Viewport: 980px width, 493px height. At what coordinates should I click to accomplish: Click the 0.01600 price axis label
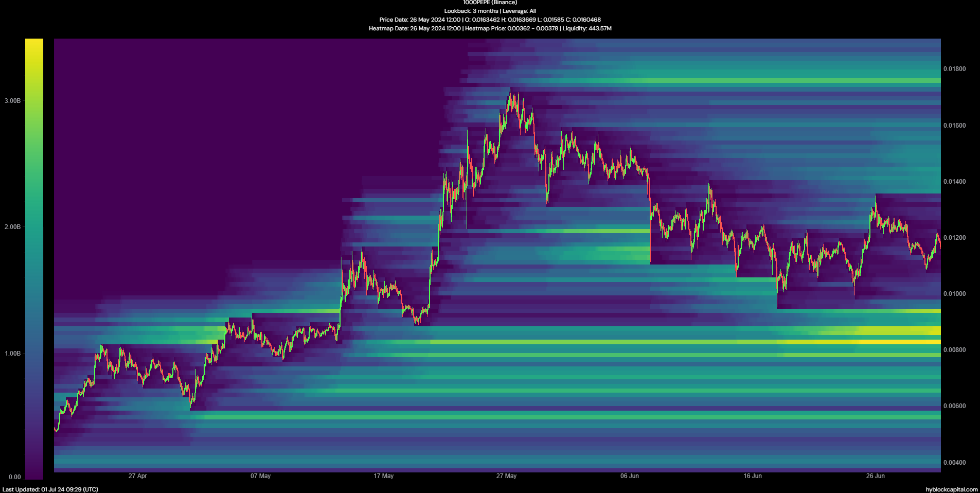tap(954, 126)
